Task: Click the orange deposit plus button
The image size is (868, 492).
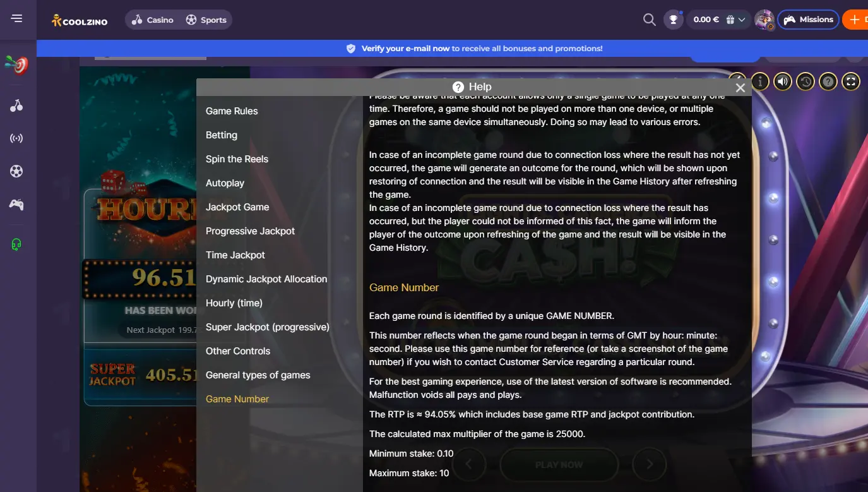Action: click(x=855, y=20)
